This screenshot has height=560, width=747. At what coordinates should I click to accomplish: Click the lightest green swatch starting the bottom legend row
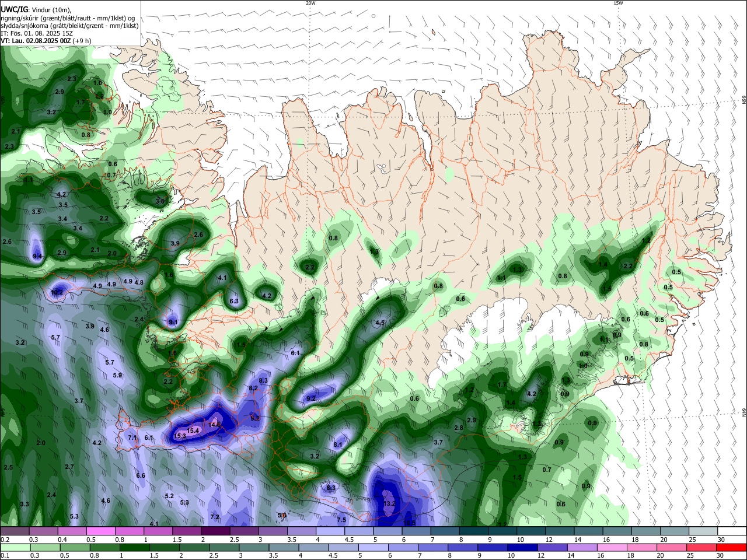tap(15, 547)
